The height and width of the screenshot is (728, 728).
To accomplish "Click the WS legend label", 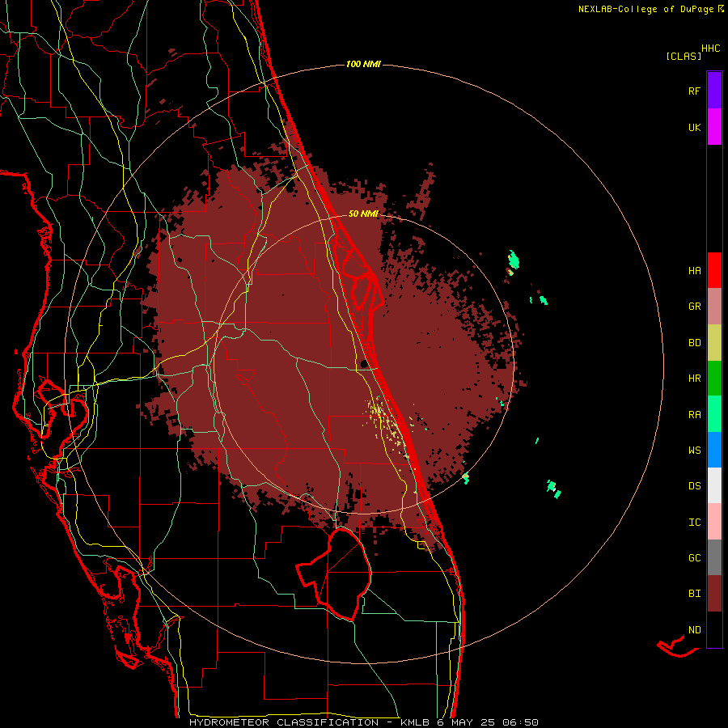I will 694,451.
